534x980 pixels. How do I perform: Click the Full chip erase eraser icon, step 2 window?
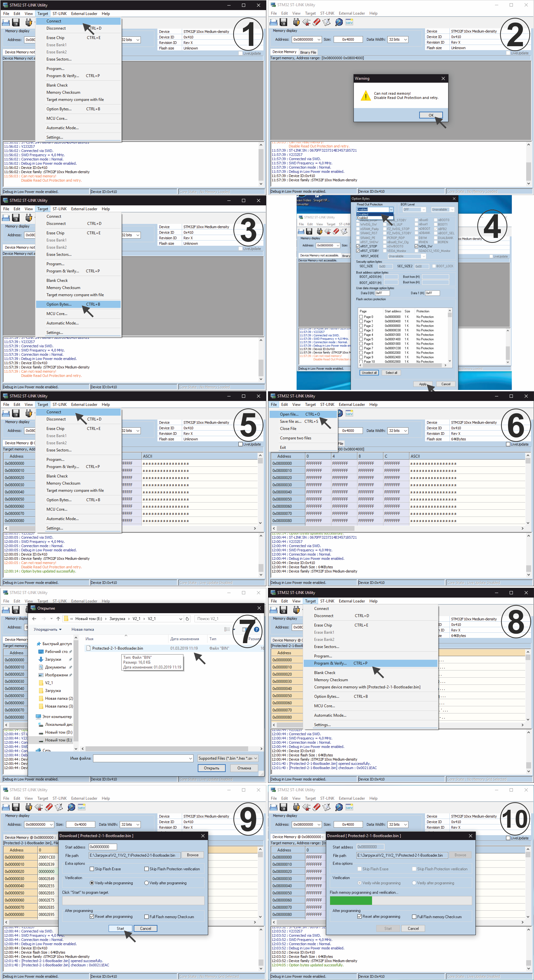[x=316, y=22]
